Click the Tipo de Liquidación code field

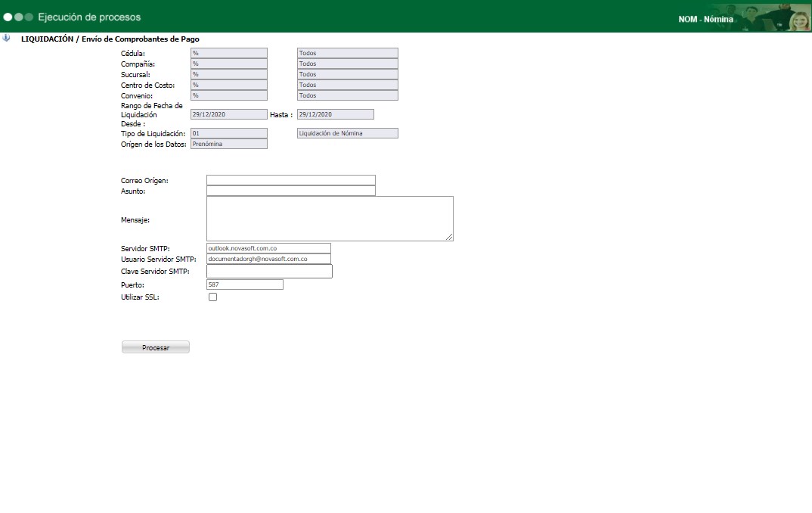click(229, 133)
